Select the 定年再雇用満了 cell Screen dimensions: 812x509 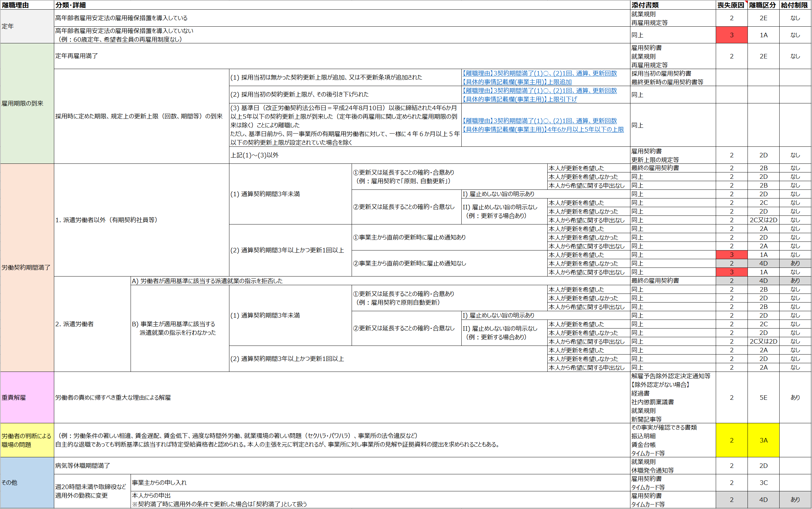(x=342, y=56)
